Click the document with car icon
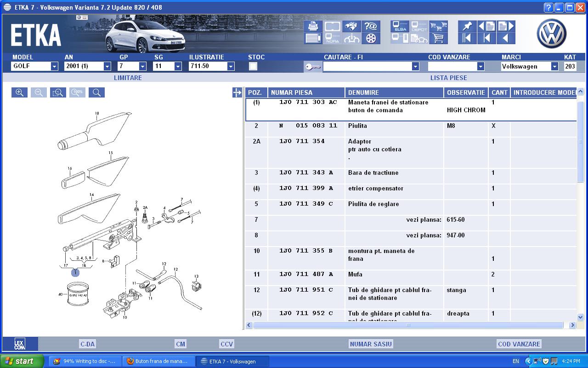 point(419,38)
